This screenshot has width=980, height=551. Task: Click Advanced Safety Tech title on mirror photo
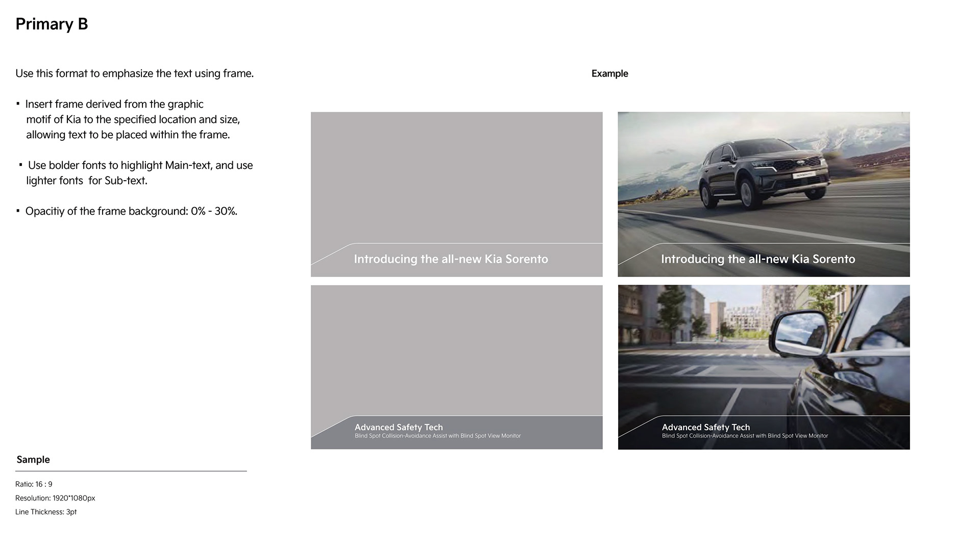(x=706, y=427)
